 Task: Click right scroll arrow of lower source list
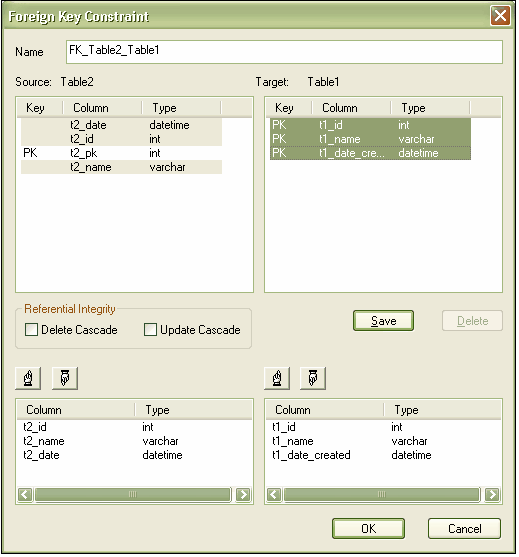243,494
